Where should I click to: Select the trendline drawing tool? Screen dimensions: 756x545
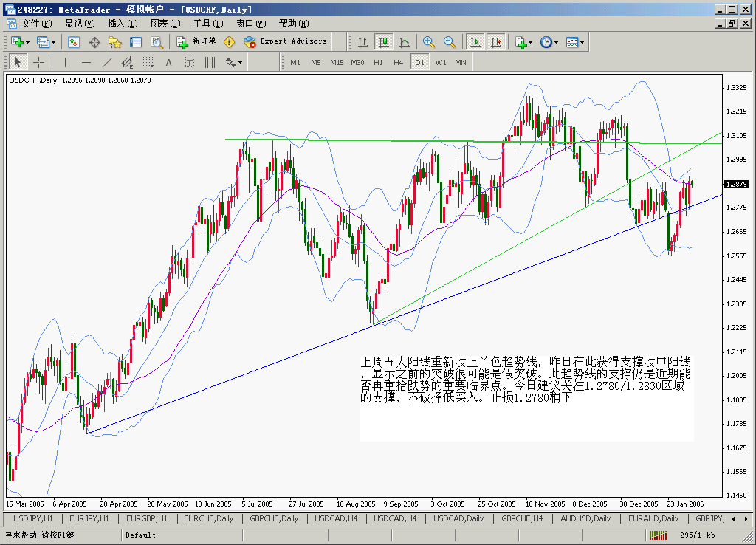click(x=106, y=62)
